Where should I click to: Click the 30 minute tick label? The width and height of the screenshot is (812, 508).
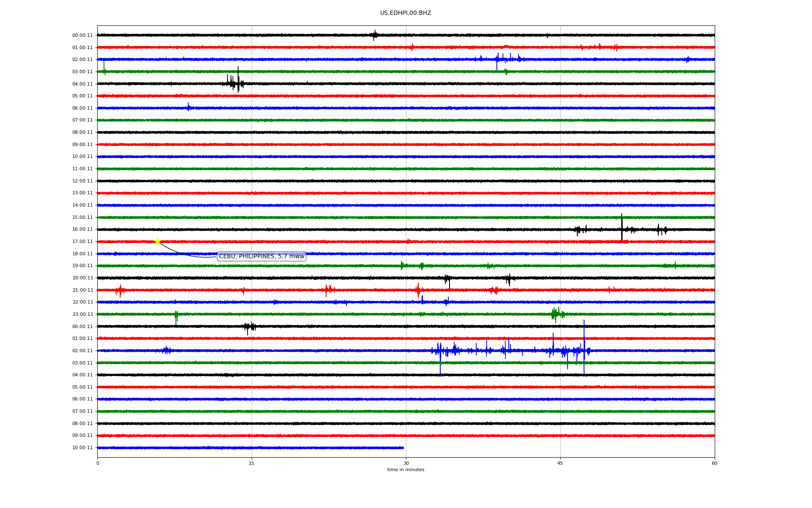[x=406, y=463]
